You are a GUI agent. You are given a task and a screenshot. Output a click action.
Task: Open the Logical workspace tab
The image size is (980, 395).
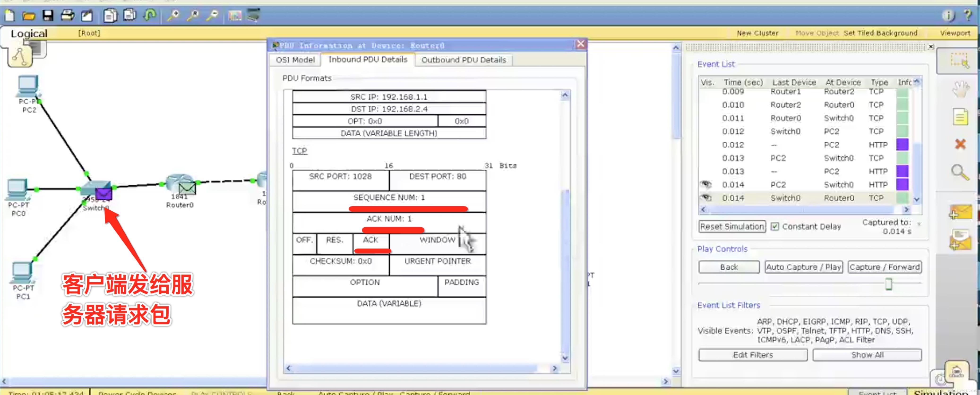(x=29, y=34)
